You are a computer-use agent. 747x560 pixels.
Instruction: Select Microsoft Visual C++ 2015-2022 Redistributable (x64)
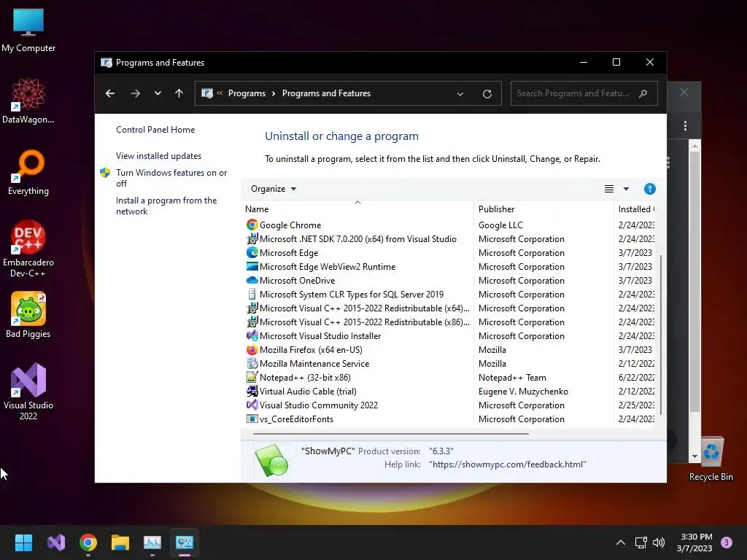pyautogui.click(x=357, y=308)
